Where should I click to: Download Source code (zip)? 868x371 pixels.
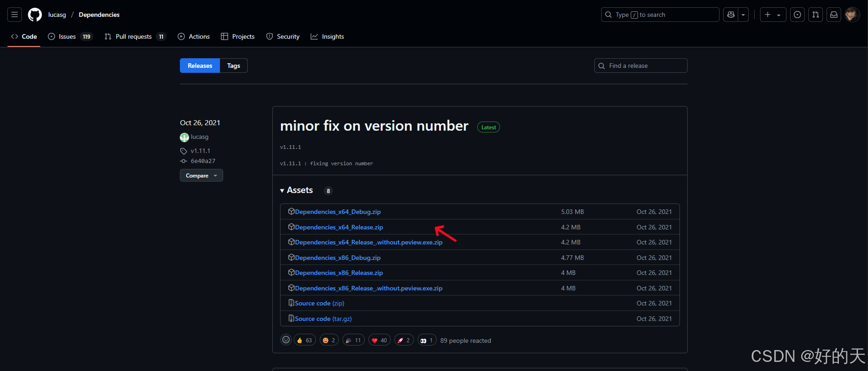(319, 303)
